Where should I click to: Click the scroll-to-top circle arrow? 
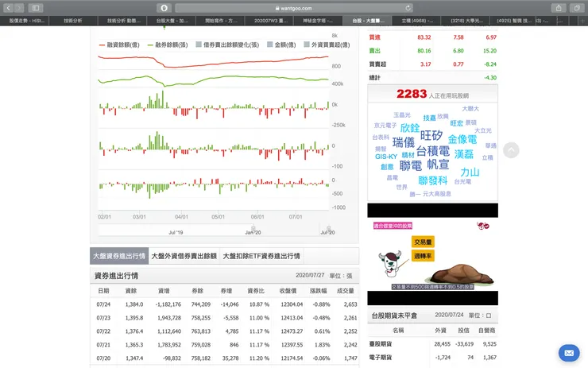point(511,150)
